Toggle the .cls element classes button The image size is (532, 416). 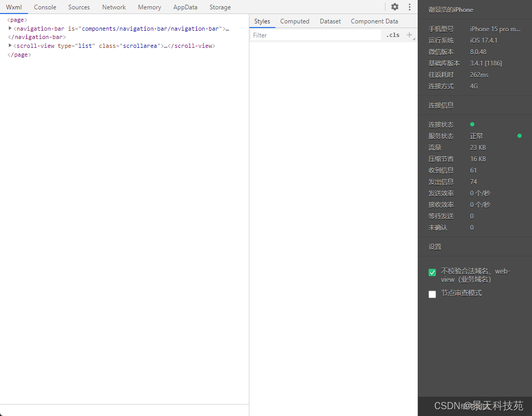393,35
